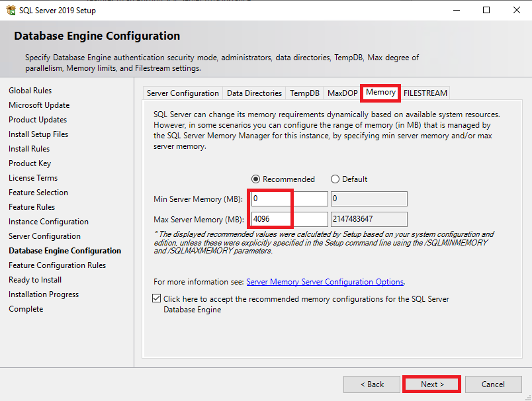Select the Memory tab
This screenshot has height=401, width=532.
pyautogui.click(x=380, y=92)
